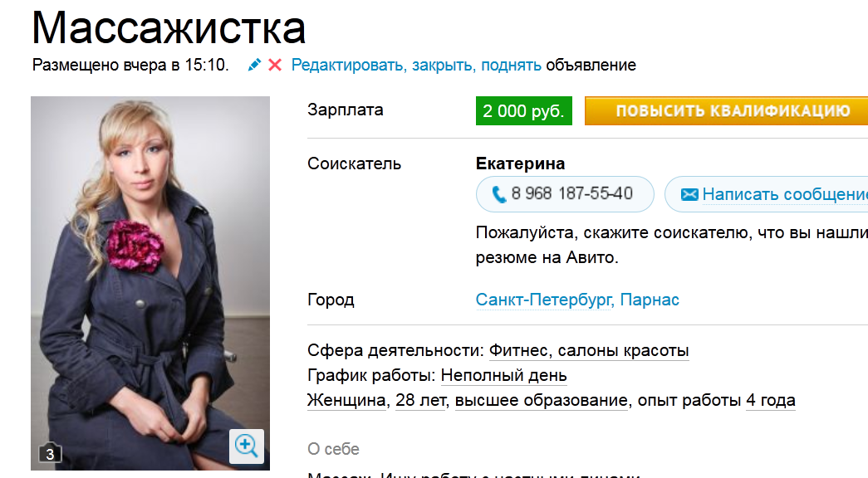Click the 'Повысить квалификацию' button

click(726, 110)
